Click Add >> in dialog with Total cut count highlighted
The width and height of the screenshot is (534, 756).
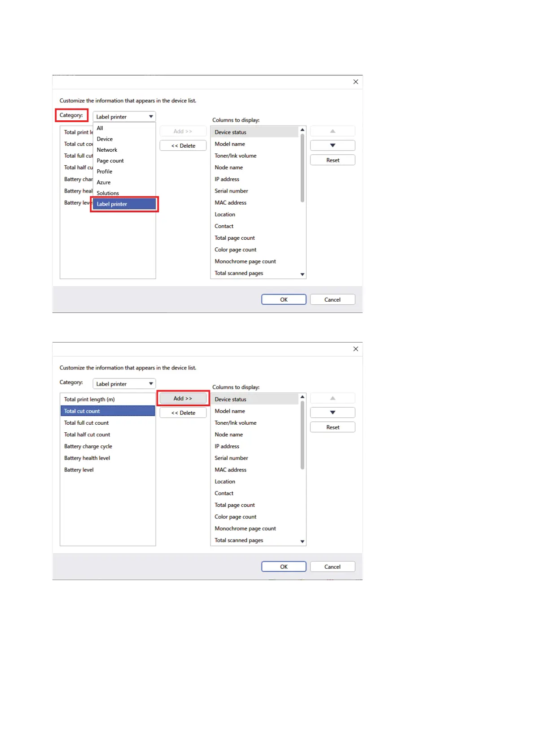[x=183, y=398]
